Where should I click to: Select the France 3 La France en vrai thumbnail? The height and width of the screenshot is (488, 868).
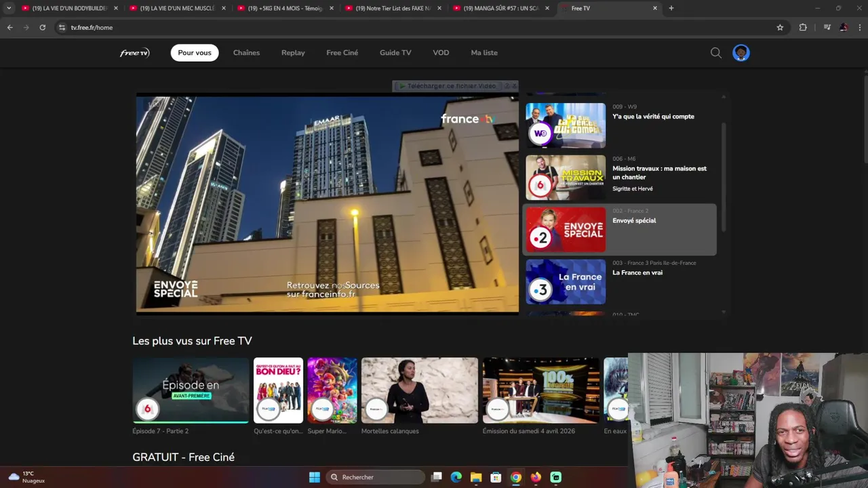click(x=566, y=282)
